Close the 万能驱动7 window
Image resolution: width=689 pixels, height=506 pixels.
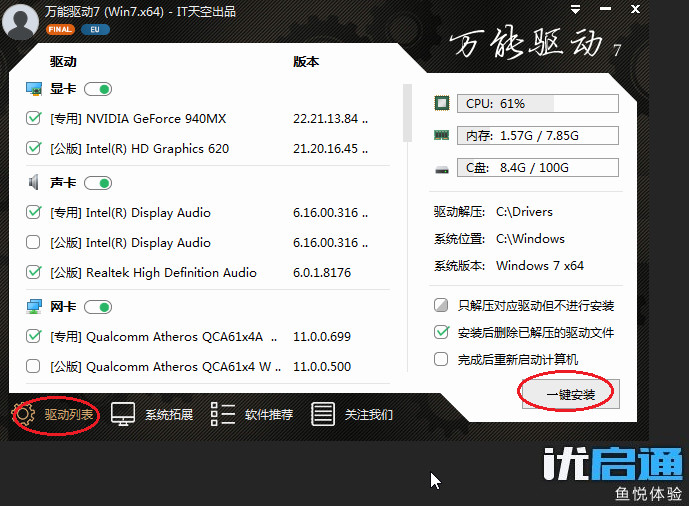point(635,9)
